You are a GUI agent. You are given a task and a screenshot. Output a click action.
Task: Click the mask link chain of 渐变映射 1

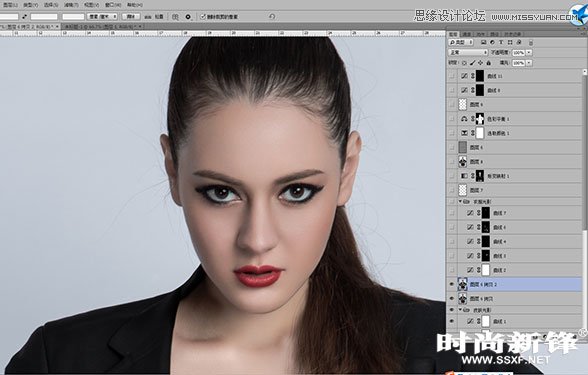click(472, 176)
